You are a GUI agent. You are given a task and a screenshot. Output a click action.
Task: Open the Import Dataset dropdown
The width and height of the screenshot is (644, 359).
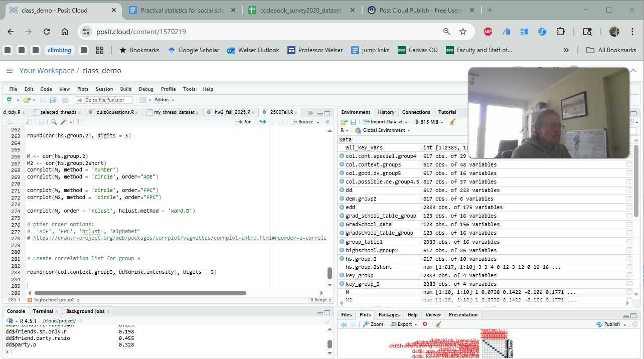(x=386, y=122)
